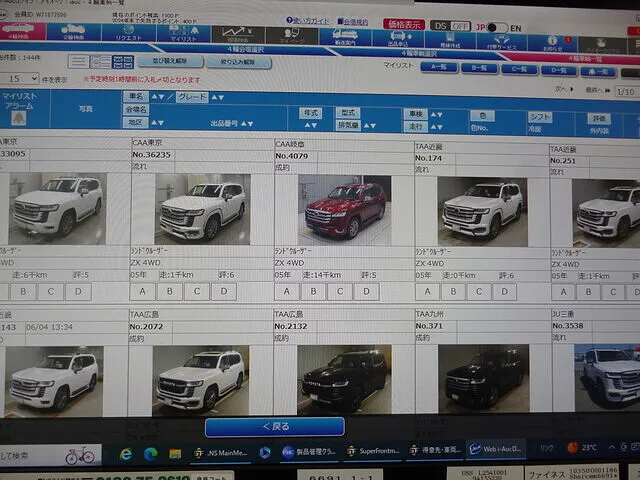Select the pink 4輪車両一覧 step tab
The image size is (640, 480).
pyautogui.click(x=585, y=59)
